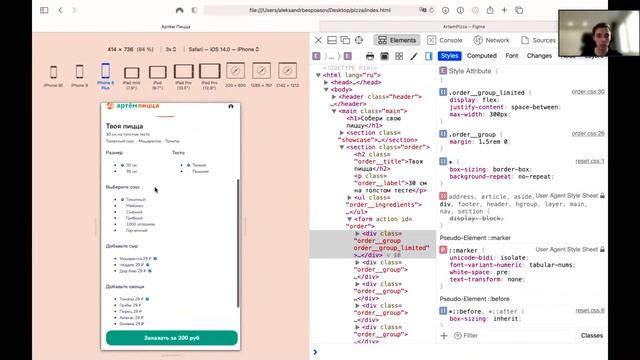Open order.css:26 source link
Image resolution: width=640 pixels, height=360 pixels.
click(588, 133)
